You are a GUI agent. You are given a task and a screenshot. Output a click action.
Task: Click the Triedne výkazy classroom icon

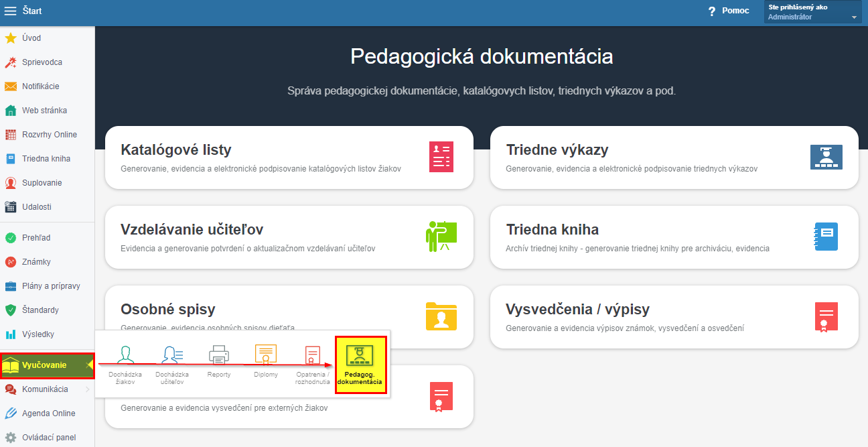click(x=826, y=157)
